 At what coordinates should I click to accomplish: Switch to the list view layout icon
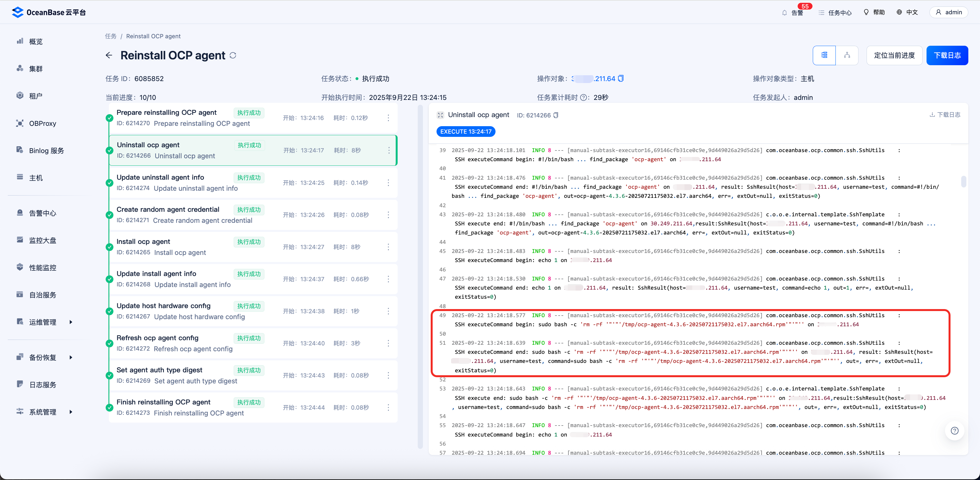click(x=824, y=55)
